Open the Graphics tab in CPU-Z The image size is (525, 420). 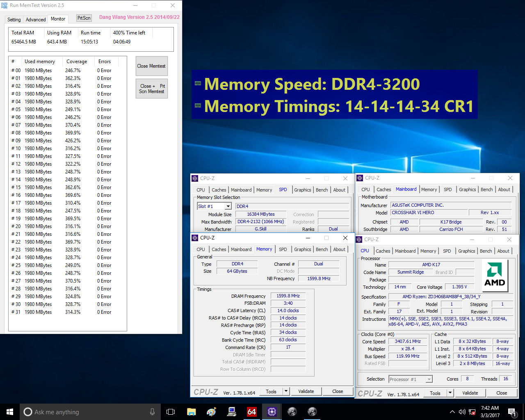point(302,249)
